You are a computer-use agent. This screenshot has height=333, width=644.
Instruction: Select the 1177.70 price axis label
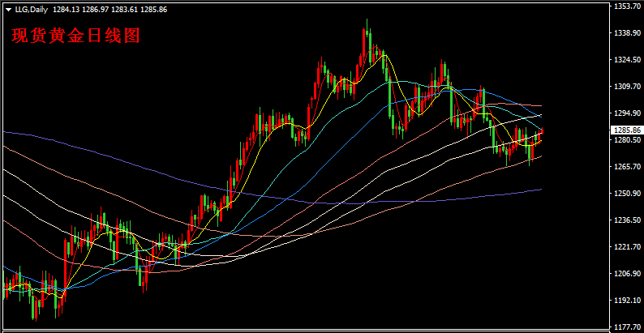[x=626, y=327]
